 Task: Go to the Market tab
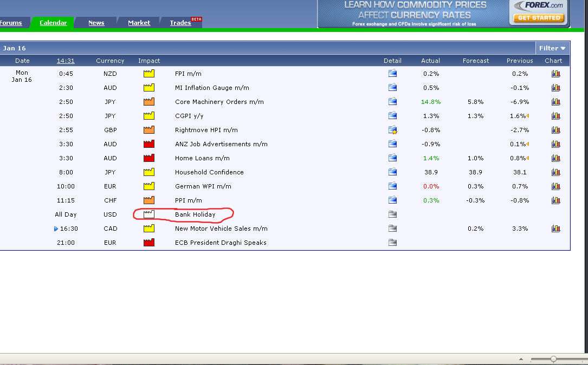(x=139, y=23)
